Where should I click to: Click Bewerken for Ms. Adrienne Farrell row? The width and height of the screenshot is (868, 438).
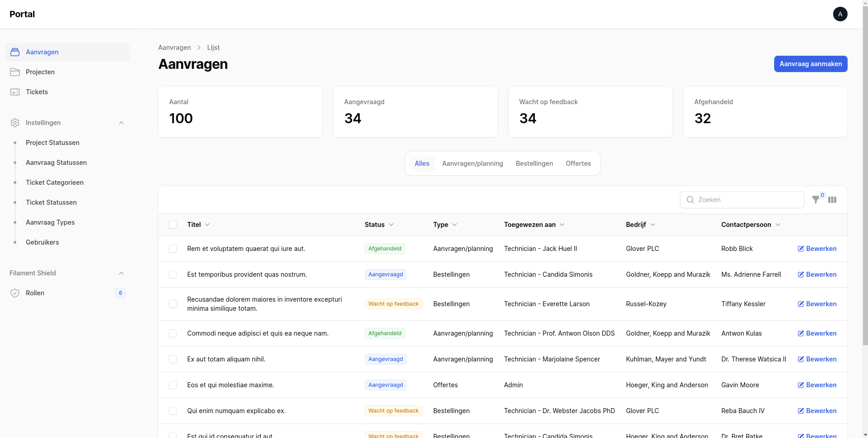pyautogui.click(x=817, y=274)
